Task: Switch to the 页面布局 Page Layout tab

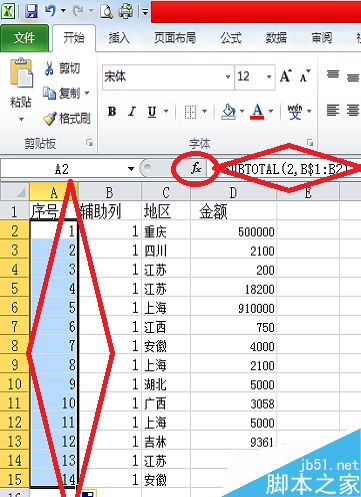Action: coord(175,38)
